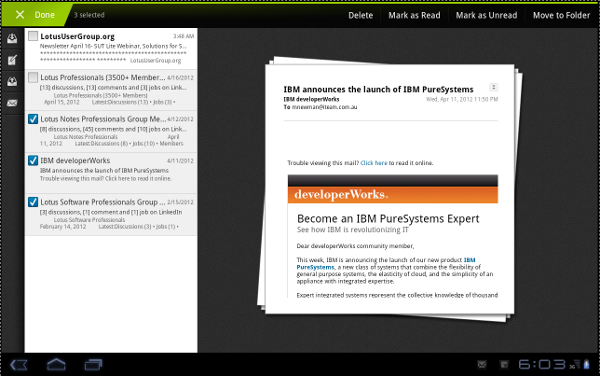
Task: Uncheck the IBM developerWorks message checkbox
Action: [x=33, y=160]
